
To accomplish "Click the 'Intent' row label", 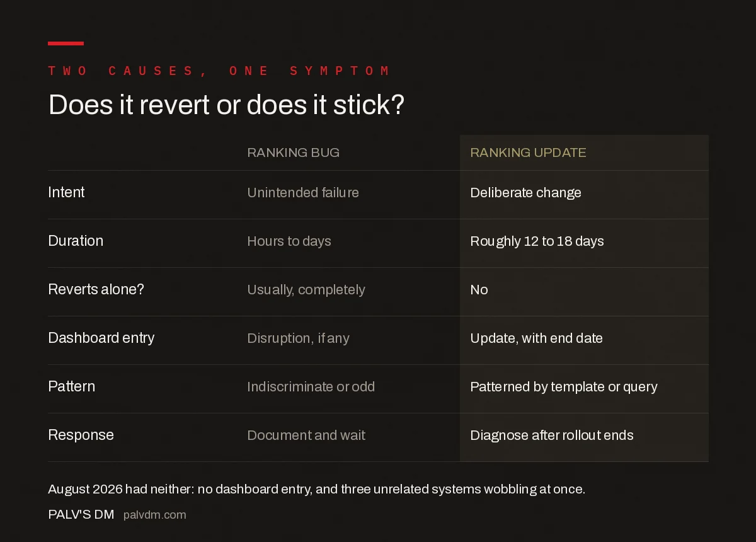I will (66, 192).
